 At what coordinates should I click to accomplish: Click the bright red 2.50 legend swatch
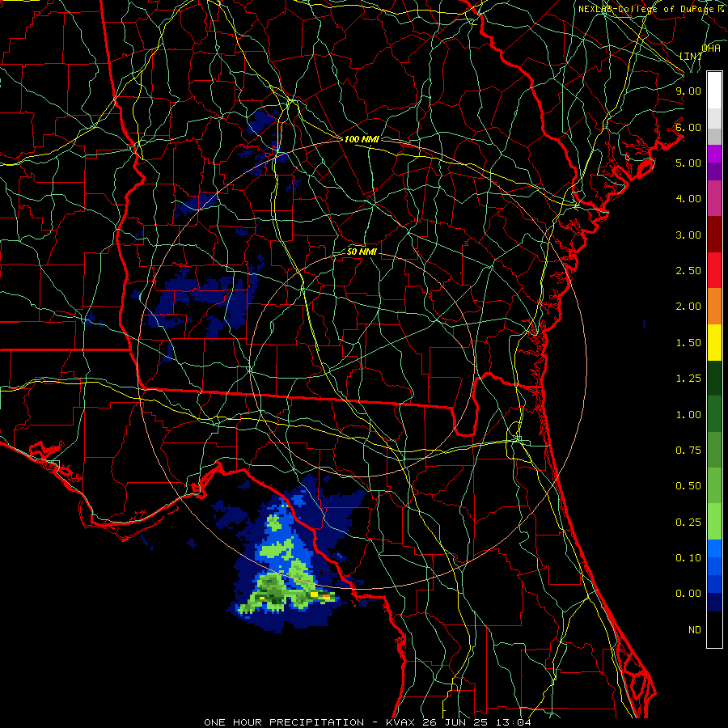714,270
